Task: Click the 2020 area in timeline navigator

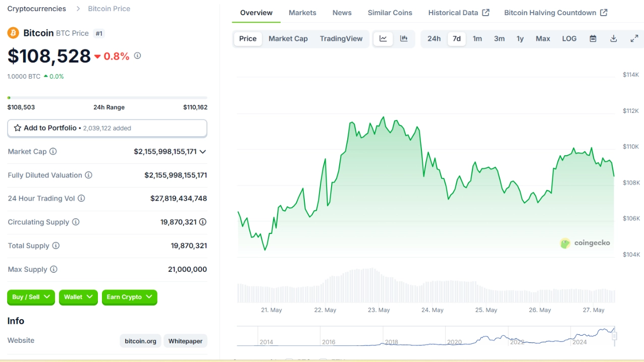Action: click(x=454, y=341)
